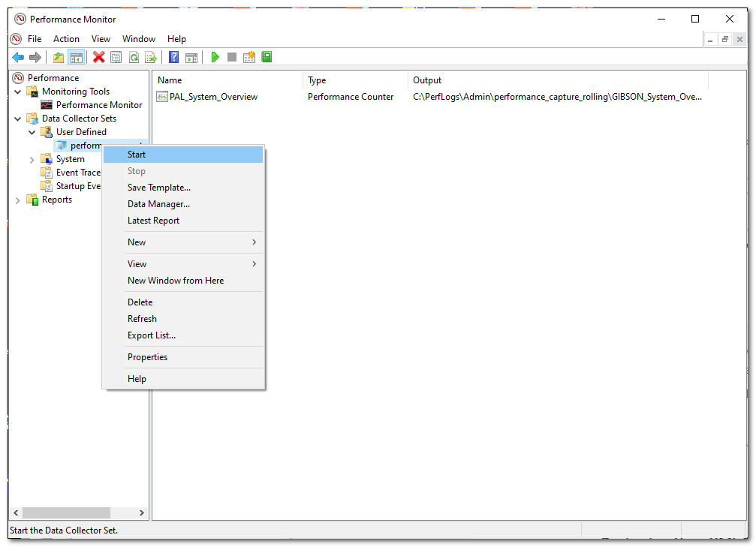Click the PAL_System_Overview counter icon
Viewport: 756px width, 547px height.
[162, 96]
